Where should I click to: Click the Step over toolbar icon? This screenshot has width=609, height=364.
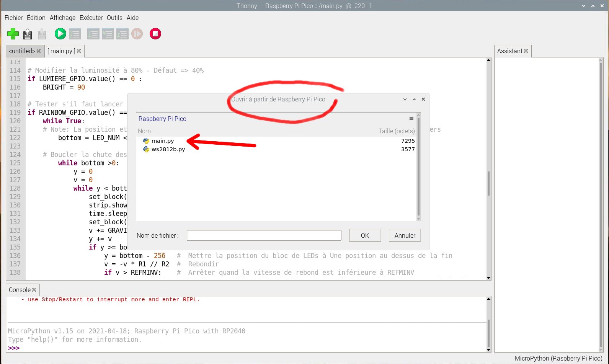click(93, 34)
